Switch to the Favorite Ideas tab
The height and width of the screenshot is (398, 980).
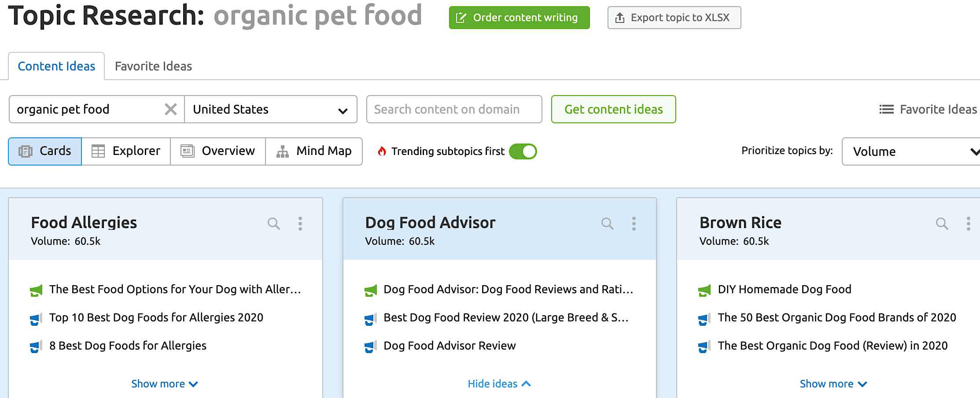153,66
